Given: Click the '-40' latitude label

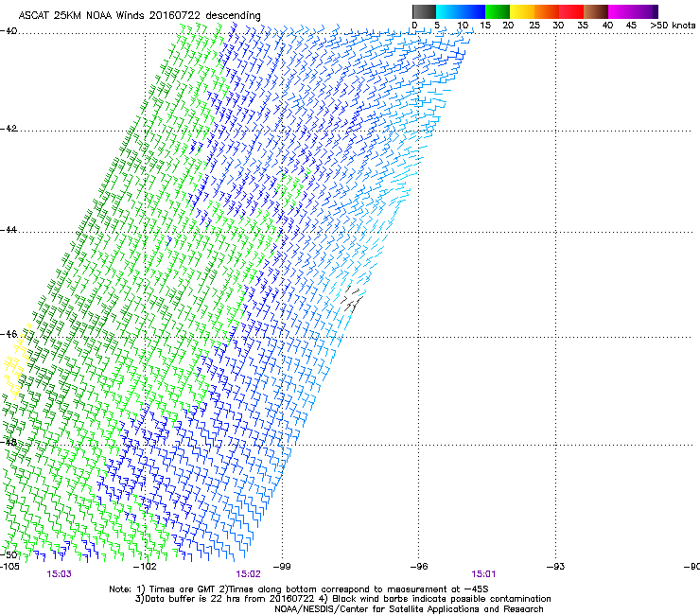Looking at the screenshot, I should (x=9, y=31).
